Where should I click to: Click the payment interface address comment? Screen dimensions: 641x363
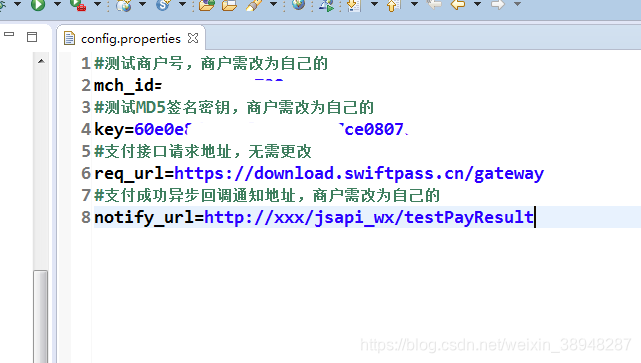pos(203,152)
